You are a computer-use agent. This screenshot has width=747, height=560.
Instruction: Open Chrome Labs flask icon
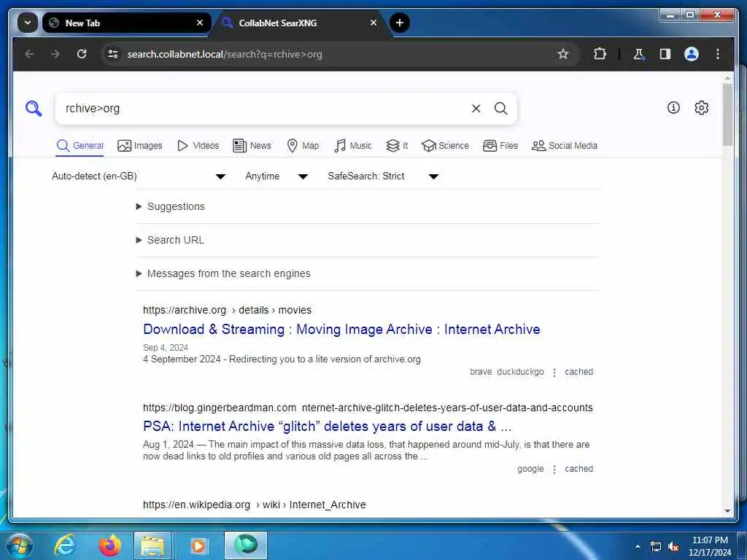pos(638,54)
